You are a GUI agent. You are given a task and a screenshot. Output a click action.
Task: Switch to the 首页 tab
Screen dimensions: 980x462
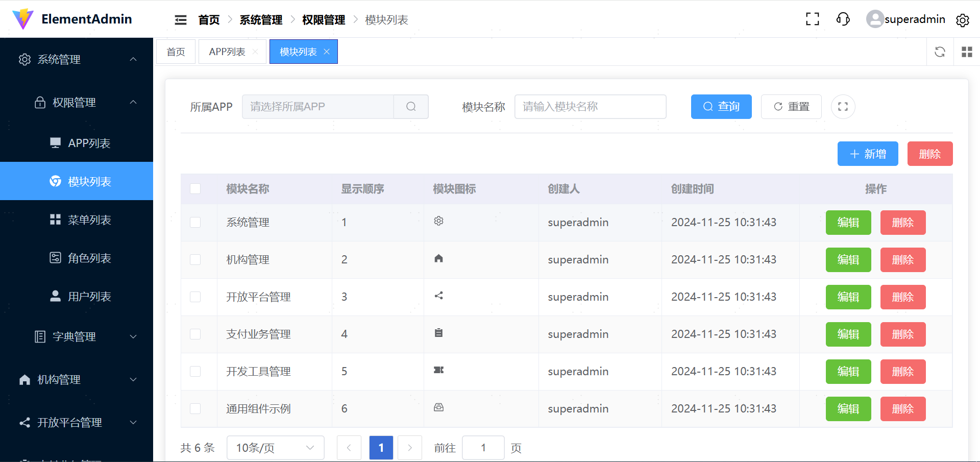176,52
